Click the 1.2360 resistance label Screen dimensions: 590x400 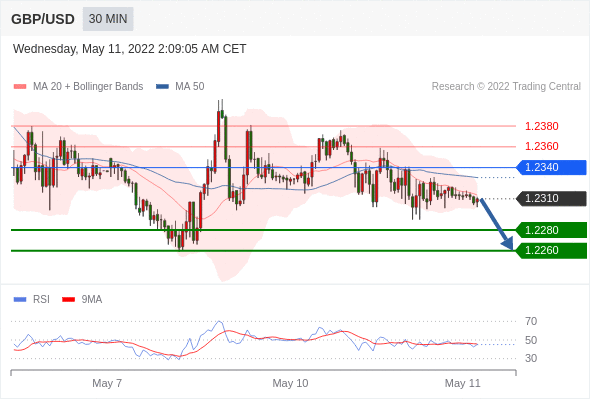point(541,146)
